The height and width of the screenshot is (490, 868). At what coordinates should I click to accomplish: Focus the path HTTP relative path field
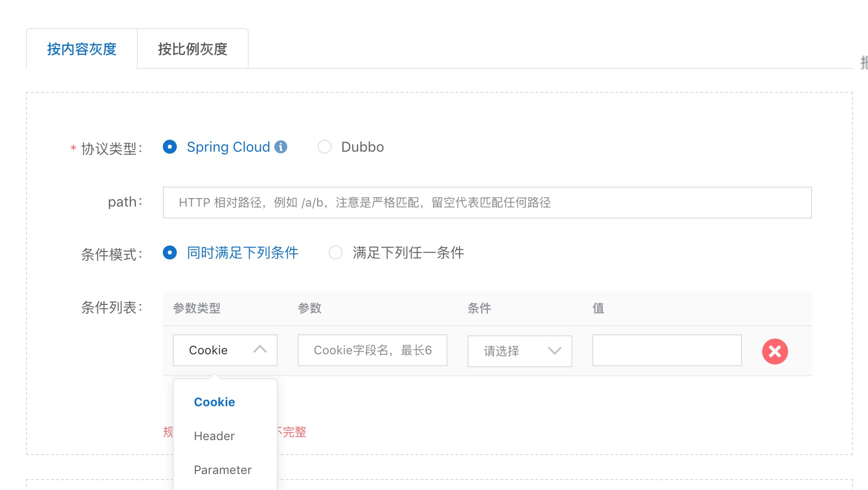487,203
